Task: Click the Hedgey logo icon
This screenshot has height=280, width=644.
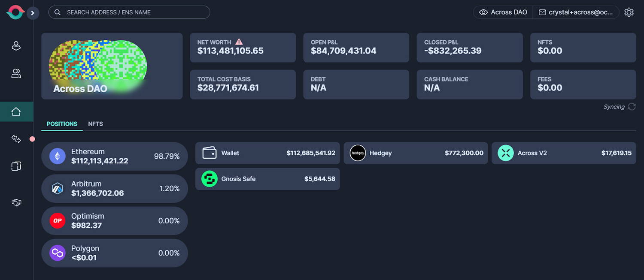Action: 358,153
